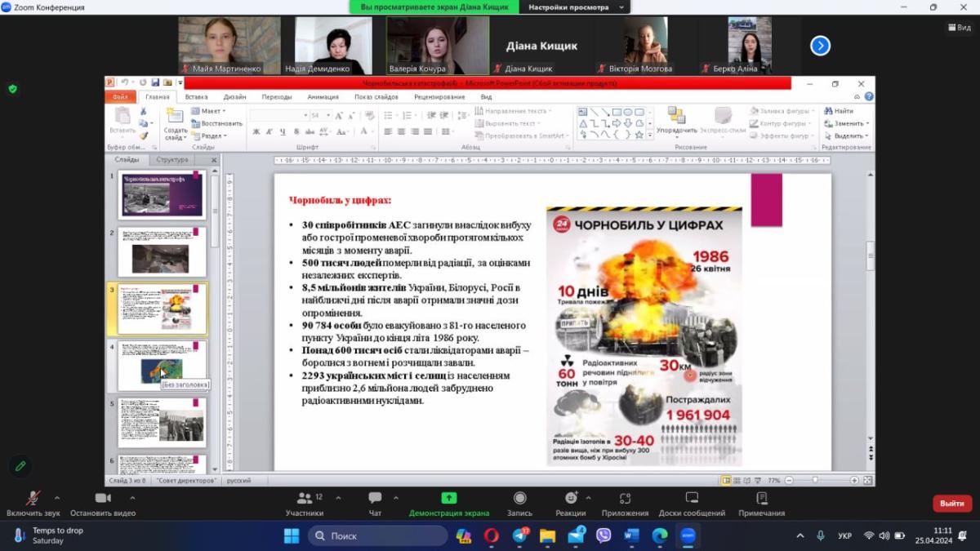980x551 pixels.
Task: Start recording with the Запись button
Action: 519,499
